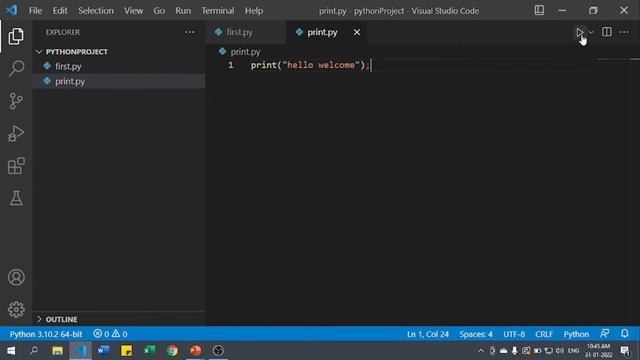Viewport: 640px width, 360px height.
Task: Click the taskbar clock showing 10:45 AM
Action: tap(598, 351)
